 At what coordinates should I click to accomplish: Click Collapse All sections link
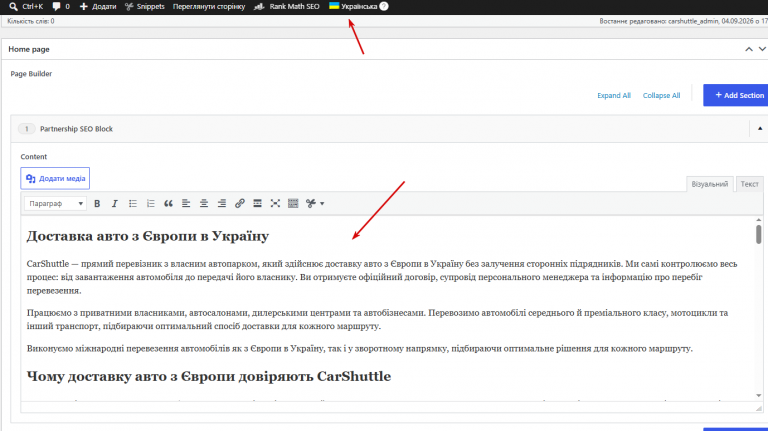point(661,96)
